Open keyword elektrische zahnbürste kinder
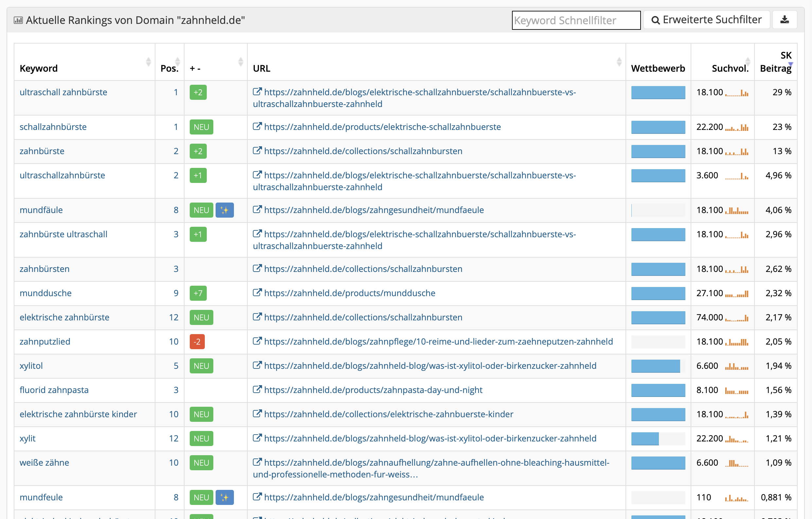This screenshot has width=812, height=519. coord(78,414)
